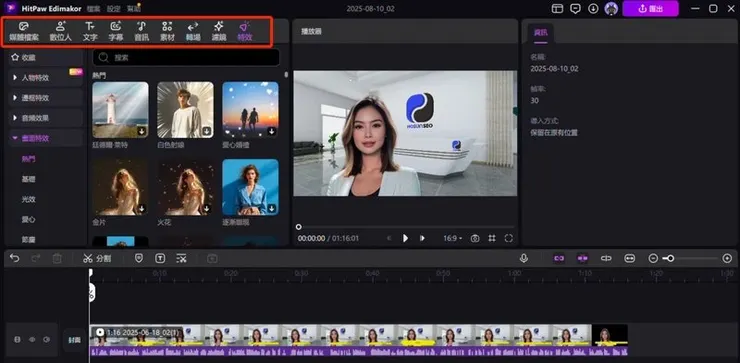Select the lighthouse light-rays effect thumbnail
740x363 pixels.
tap(120, 110)
